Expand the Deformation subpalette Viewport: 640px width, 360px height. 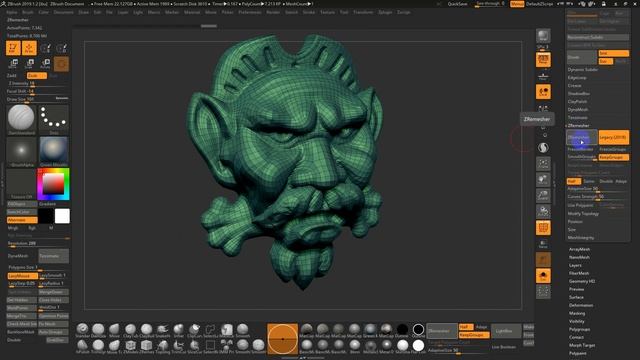[x=581, y=305]
